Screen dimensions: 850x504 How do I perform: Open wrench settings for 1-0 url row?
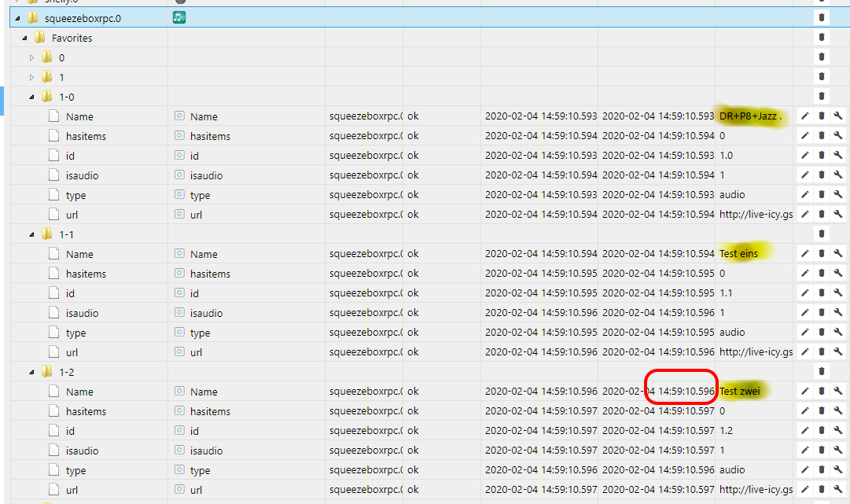[838, 214]
